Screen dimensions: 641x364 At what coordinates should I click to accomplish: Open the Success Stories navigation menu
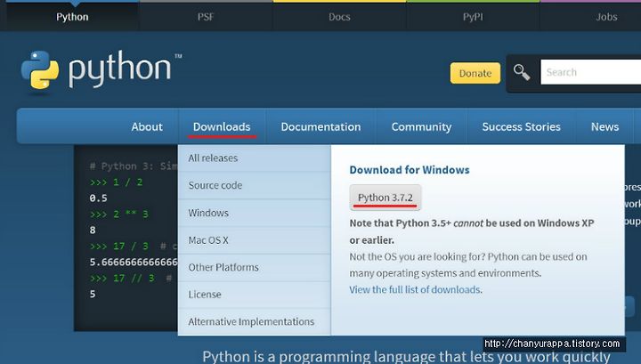(x=521, y=126)
